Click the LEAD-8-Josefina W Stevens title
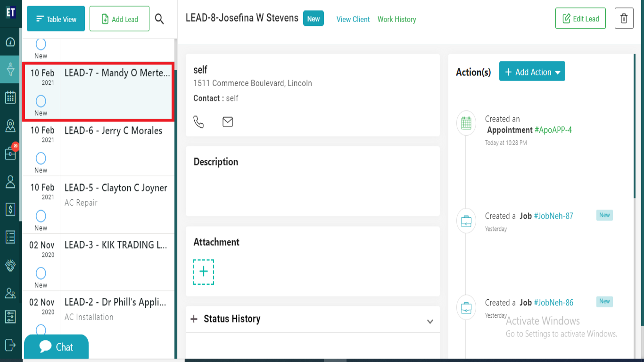This screenshot has height=362, width=644. click(242, 18)
